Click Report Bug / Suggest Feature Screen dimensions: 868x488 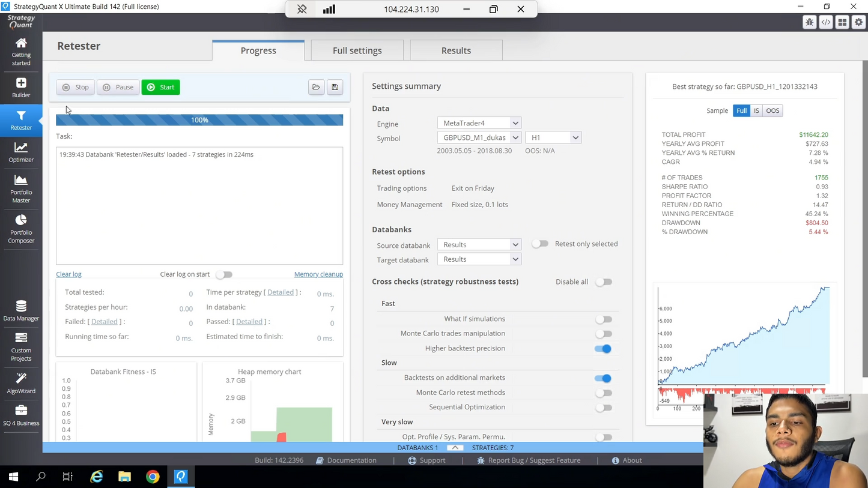pyautogui.click(x=529, y=460)
